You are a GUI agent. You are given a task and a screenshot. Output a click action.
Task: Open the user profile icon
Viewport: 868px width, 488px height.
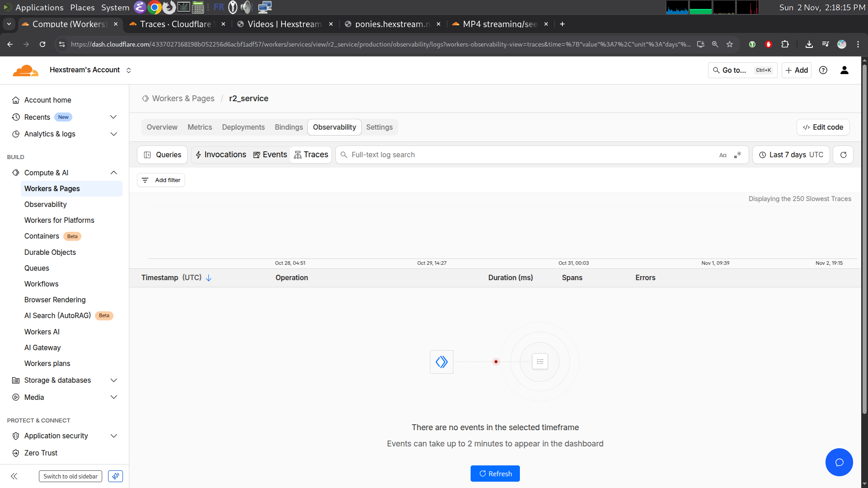[x=844, y=70]
